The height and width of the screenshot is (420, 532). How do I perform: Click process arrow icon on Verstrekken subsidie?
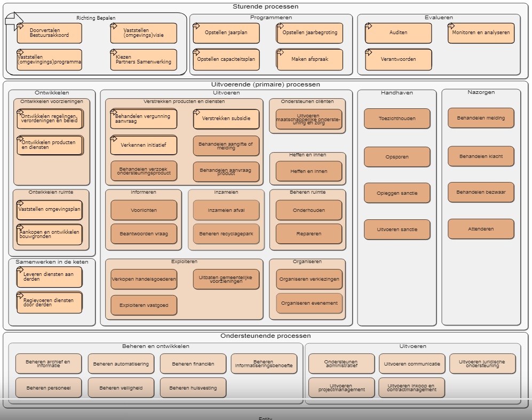coord(196,112)
